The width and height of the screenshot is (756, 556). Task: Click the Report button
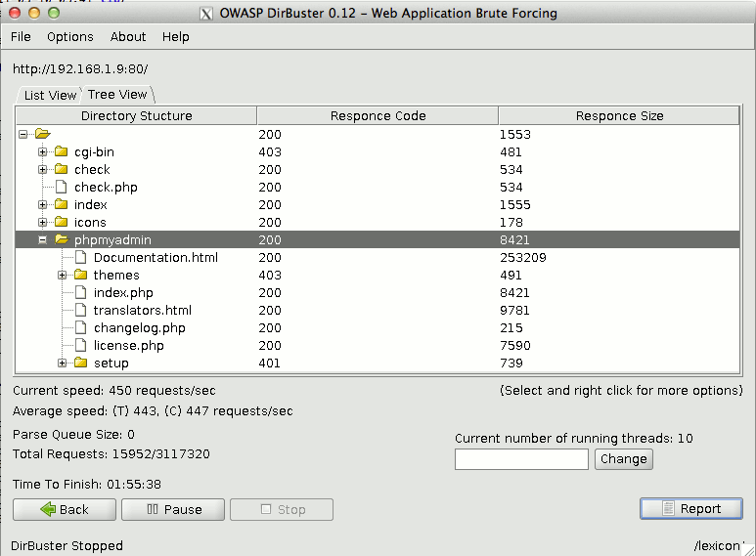(690, 509)
